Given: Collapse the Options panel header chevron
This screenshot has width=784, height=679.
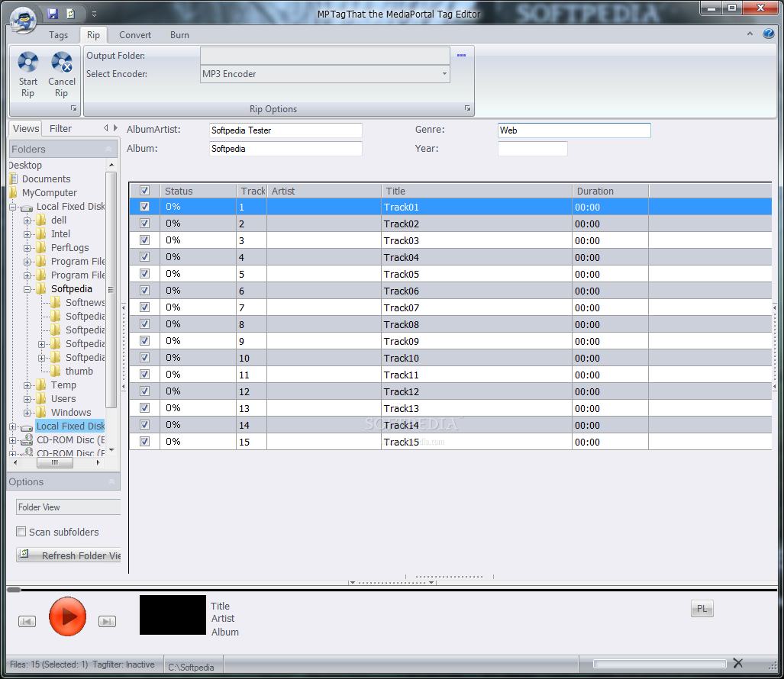Looking at the screenshot, I should click(x=111, y=481).
